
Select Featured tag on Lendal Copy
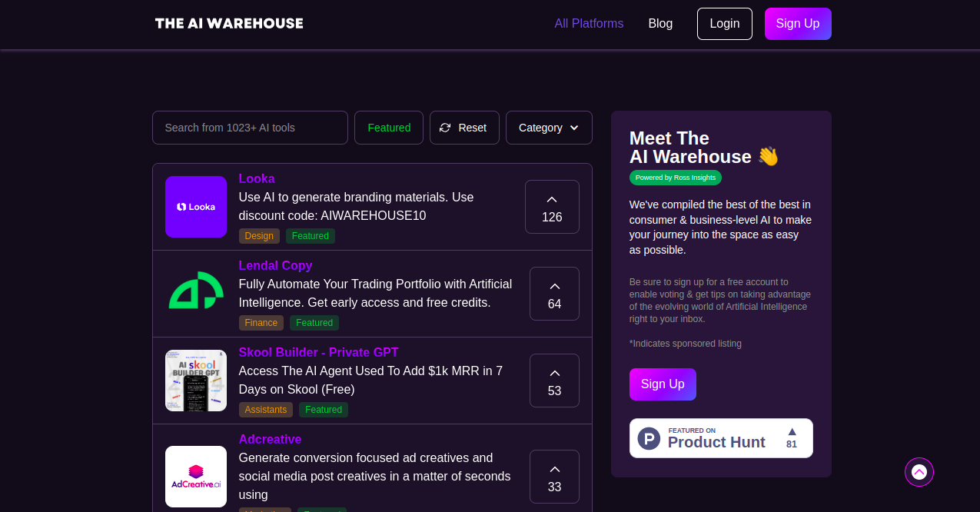pyautogui.click(x=314, y=323)
